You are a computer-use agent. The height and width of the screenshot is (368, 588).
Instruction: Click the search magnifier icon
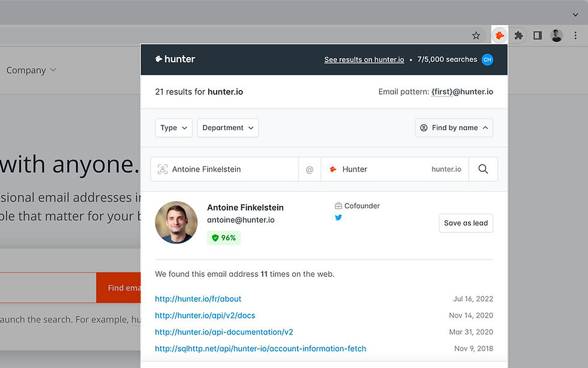(x=483, y=169)
